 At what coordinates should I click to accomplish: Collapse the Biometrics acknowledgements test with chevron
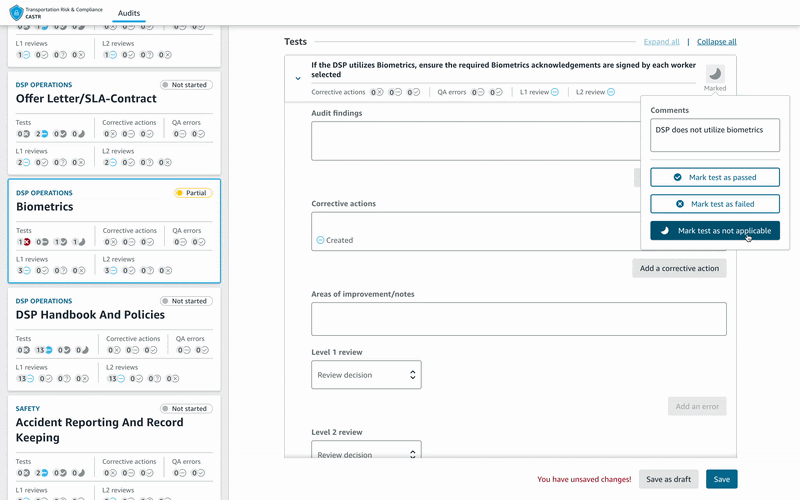pos(298,79)
